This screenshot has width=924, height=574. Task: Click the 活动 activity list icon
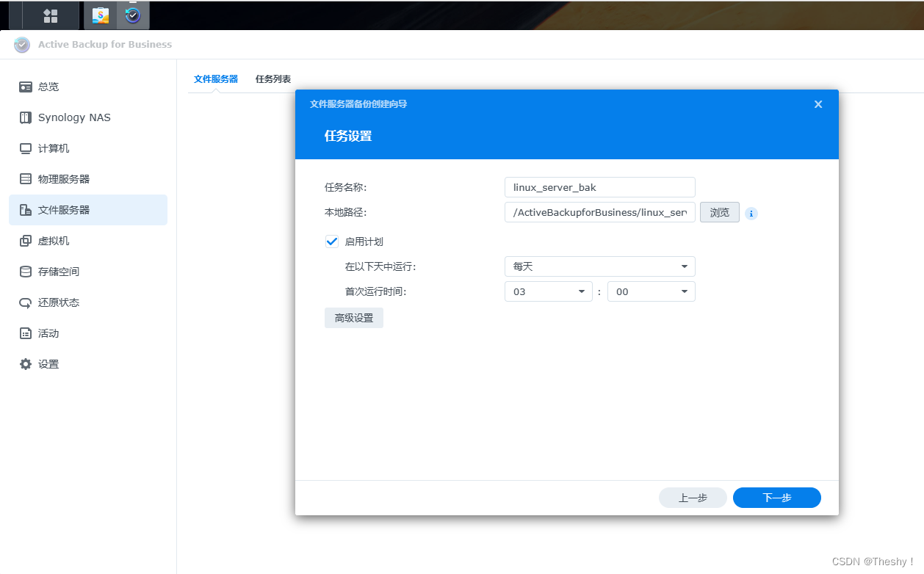[26, 333]
